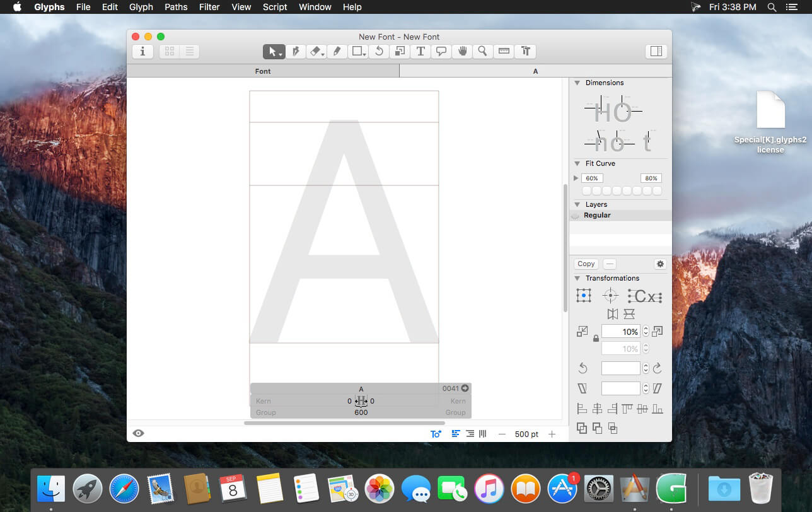The image size is (812, 512).
Task: Select the Hand tool
Action: pos(462,52)
